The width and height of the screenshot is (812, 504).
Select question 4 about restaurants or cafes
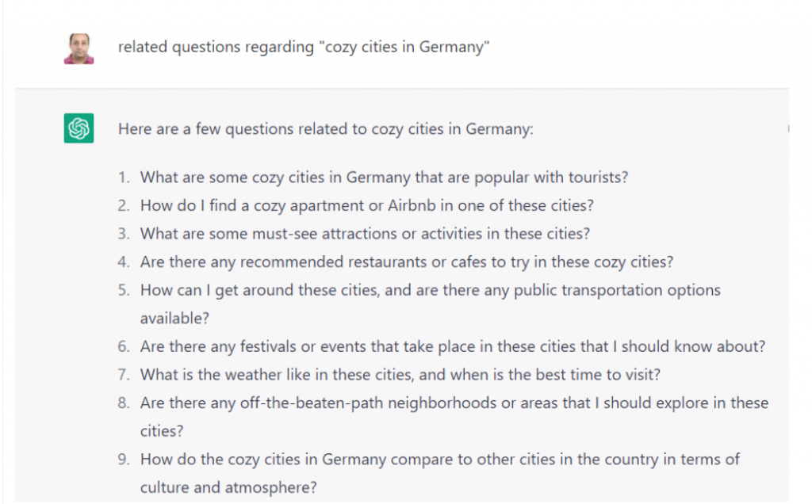(x=407, y=262)
